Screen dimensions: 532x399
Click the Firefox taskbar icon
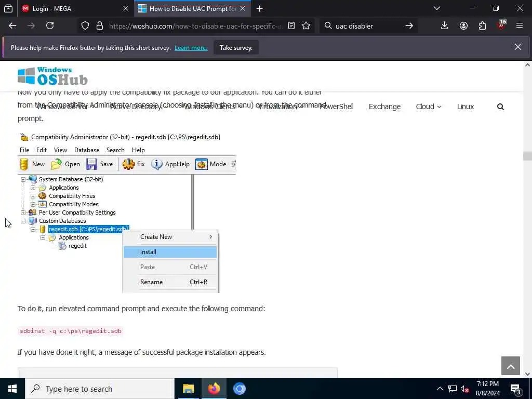214,389
